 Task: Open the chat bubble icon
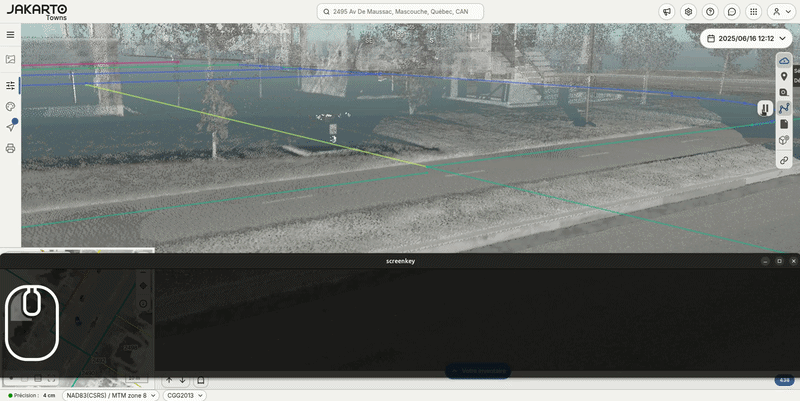tap(732, 12)
